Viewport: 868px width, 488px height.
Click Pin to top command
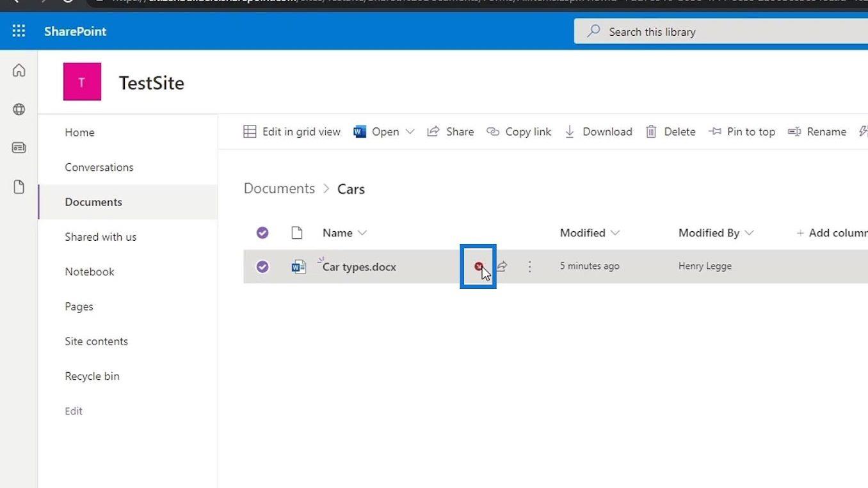pyautogui.click(x=742, y=131)
